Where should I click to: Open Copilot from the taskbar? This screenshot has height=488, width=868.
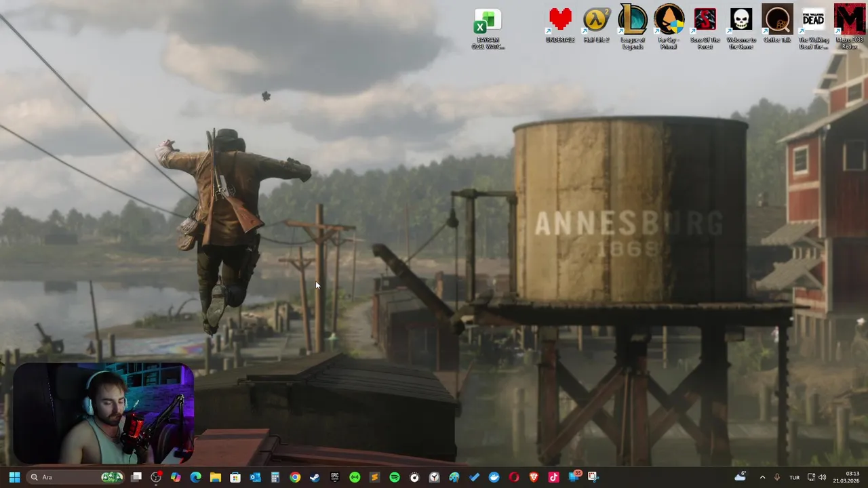point(176,477)
